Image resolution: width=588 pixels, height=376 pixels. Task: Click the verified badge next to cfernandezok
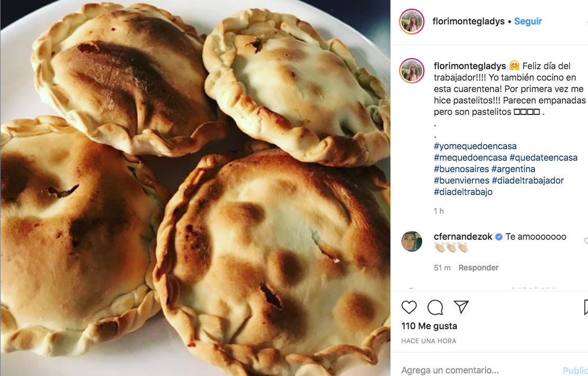coord(499,237)
